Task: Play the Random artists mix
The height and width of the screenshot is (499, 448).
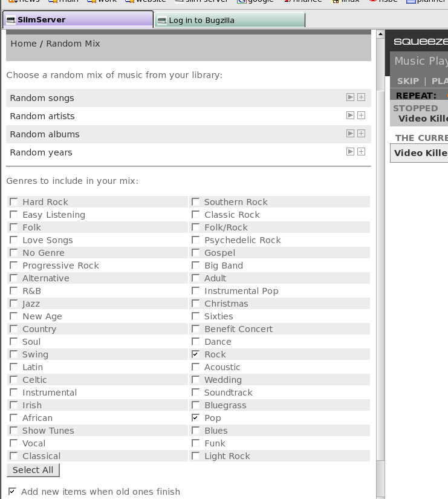Action: [x=350, y=116]
